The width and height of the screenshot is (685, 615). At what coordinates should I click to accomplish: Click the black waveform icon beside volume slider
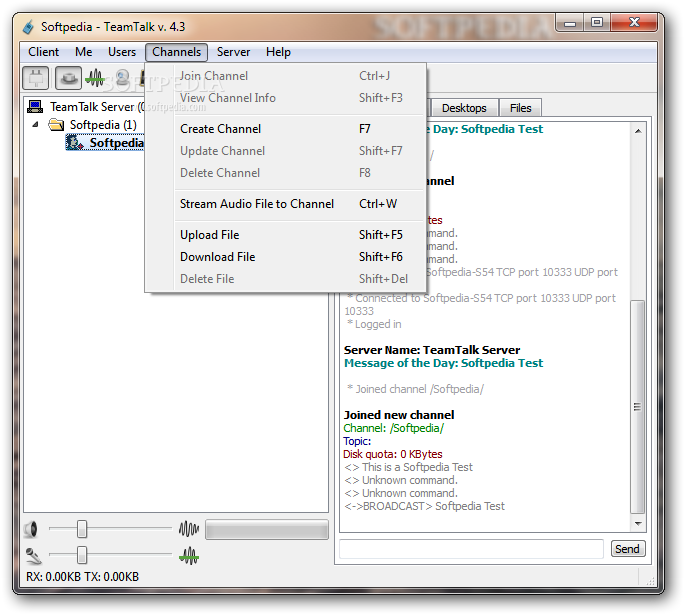click(x=189, y=529)
